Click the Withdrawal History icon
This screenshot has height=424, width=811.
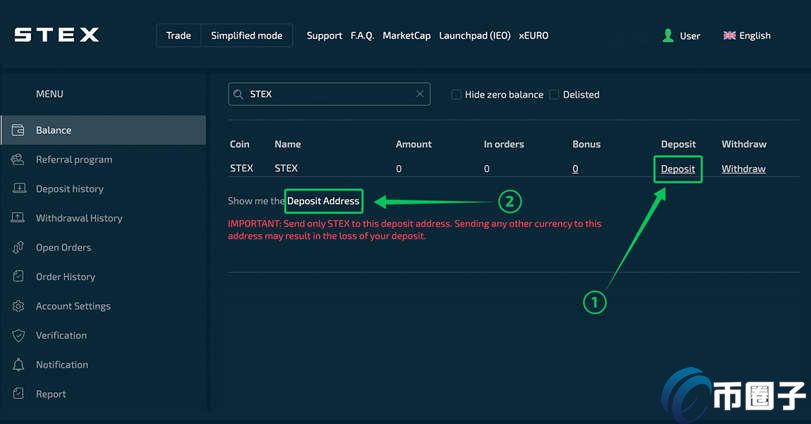[18, 218]
